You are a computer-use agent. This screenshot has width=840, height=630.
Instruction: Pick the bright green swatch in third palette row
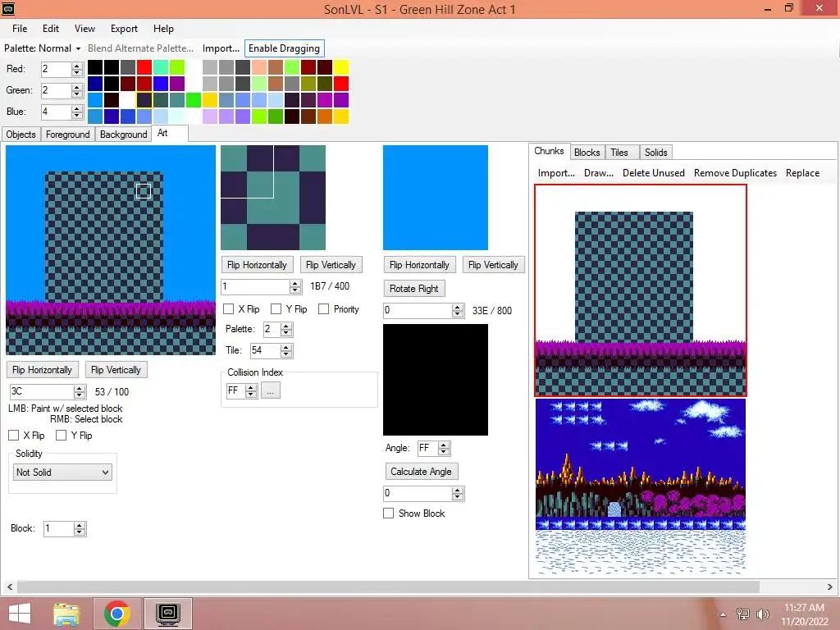[x=194, y=100]
